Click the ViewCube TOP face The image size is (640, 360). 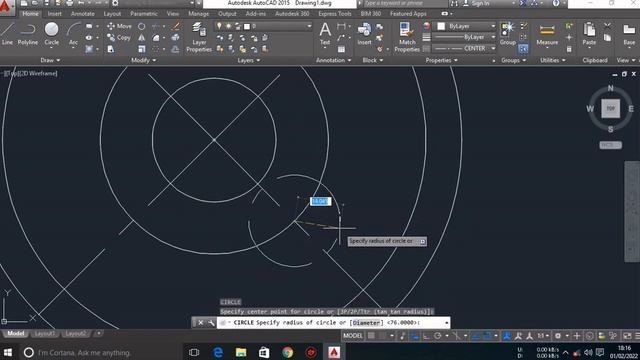coord(611,109)
